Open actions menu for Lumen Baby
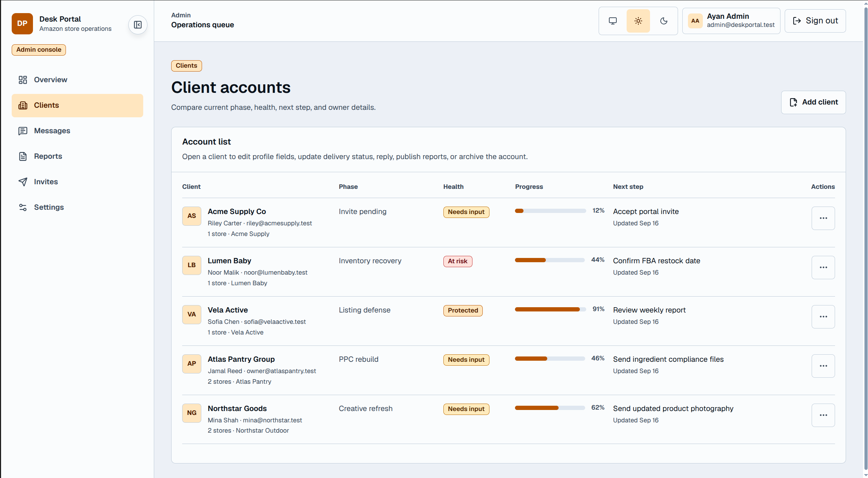 pyautogui.click(x=823, y=268)
